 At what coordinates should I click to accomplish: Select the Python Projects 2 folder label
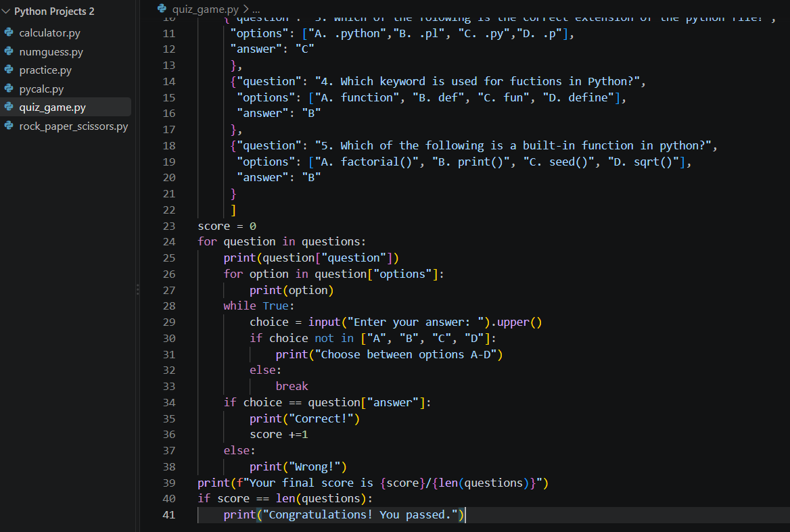click(x=54, y=11)
